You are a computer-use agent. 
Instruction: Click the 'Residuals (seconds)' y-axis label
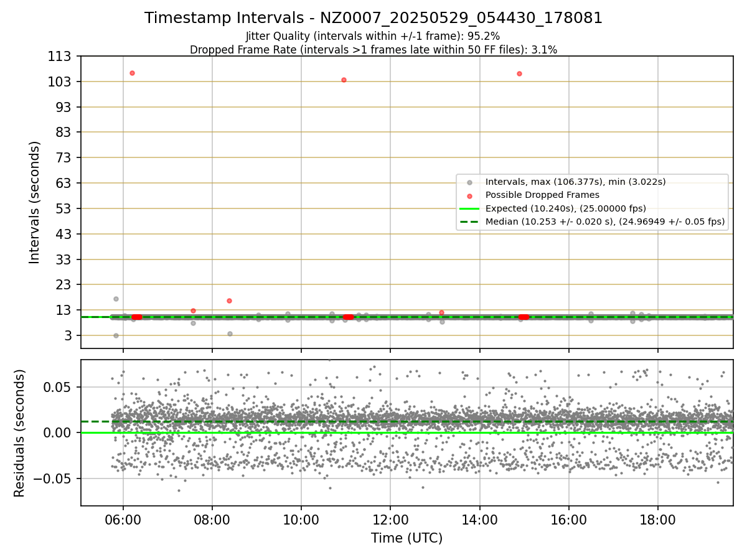19,433
